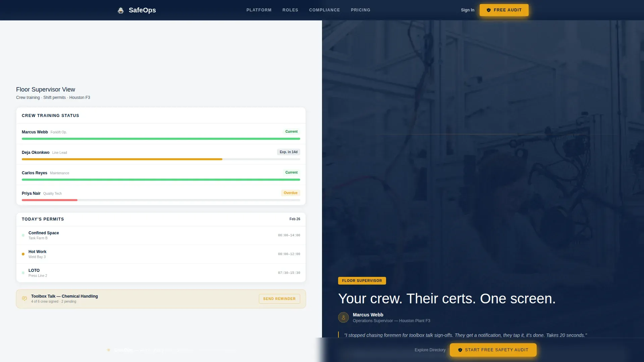The width and height of the screenshot is (644, 362).
Task: Click the Floor Supervisor View title
Action: (x=46, y=89)
